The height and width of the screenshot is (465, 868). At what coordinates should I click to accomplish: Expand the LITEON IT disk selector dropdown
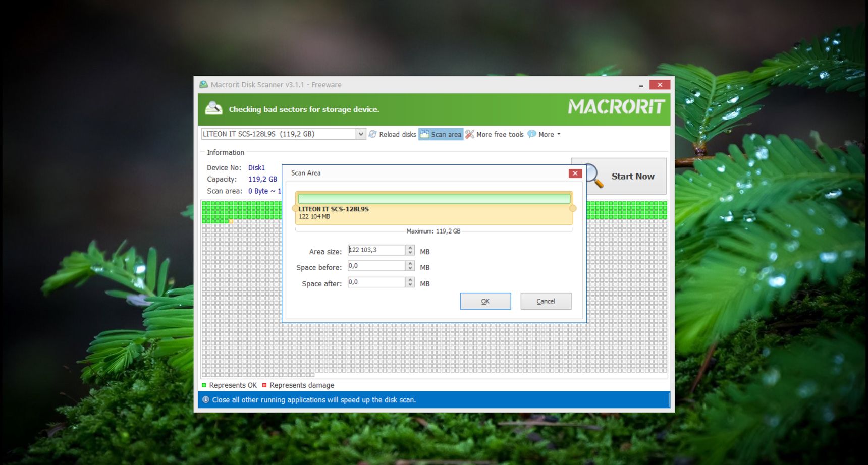coord(361,134)
